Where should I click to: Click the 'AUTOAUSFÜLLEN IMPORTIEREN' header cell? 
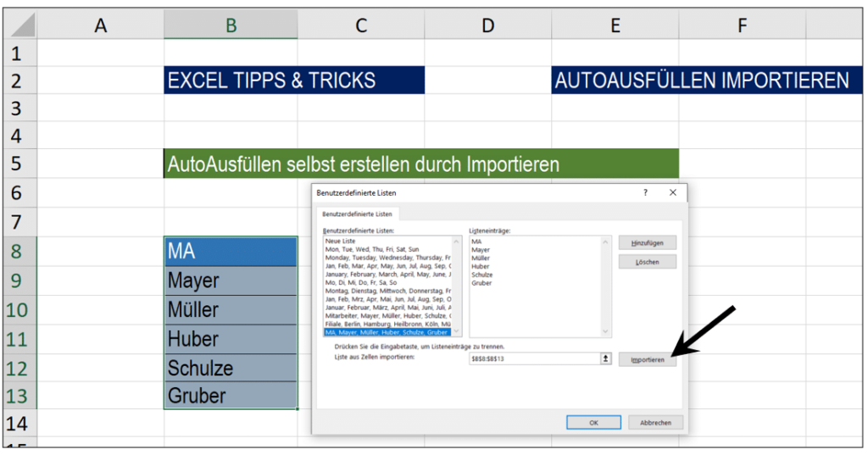[x=707, y=80]
